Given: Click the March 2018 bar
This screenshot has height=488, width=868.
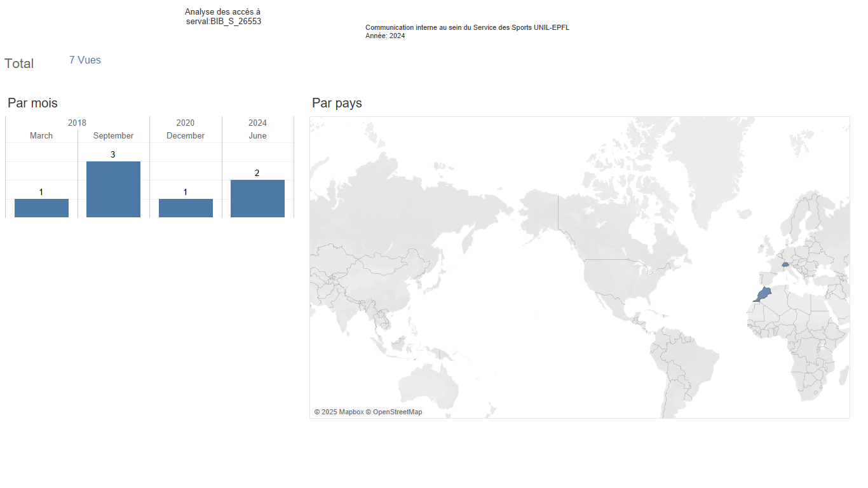Looking at the screenshot, I should click(x=41, y=208).
